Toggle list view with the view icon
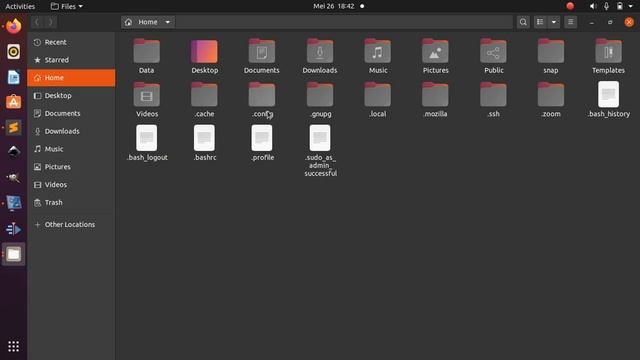Screen dimensions: 640x360 click(540, 22)
